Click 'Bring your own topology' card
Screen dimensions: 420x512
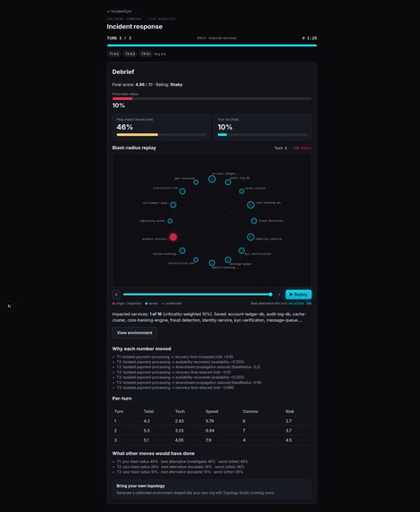[x=212, y=489]
